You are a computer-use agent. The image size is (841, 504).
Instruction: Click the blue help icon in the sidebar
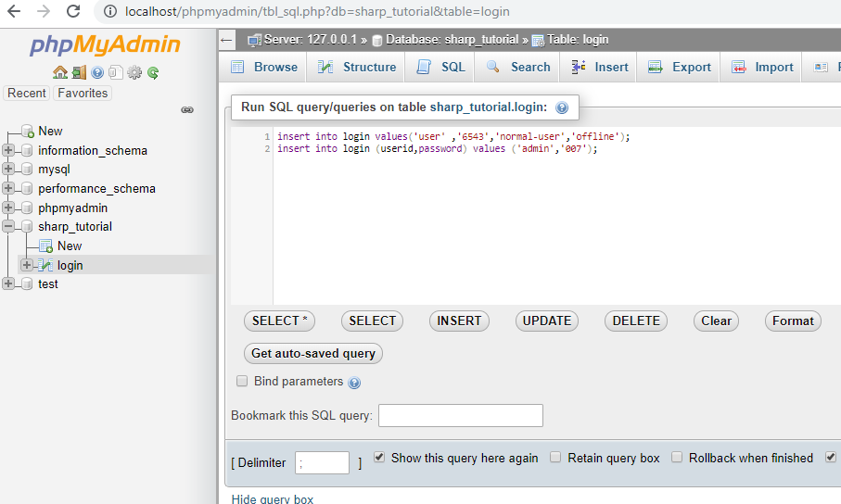point(97,72)
